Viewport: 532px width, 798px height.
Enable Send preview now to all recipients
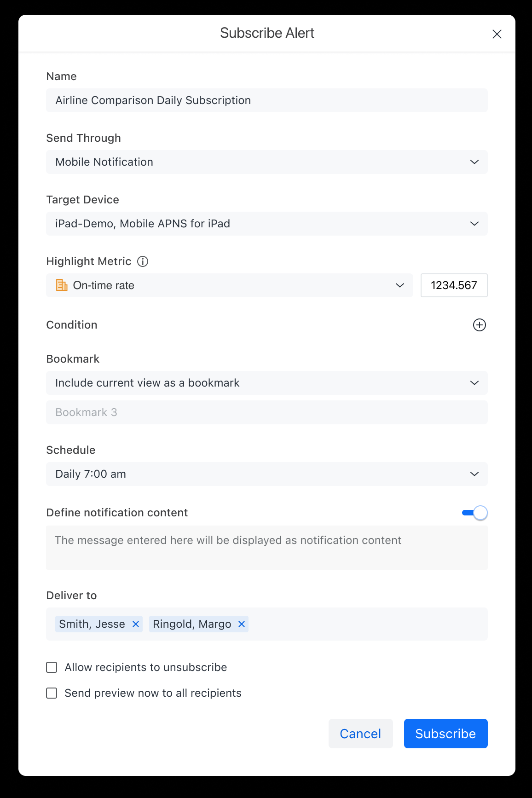click(52, 693)
